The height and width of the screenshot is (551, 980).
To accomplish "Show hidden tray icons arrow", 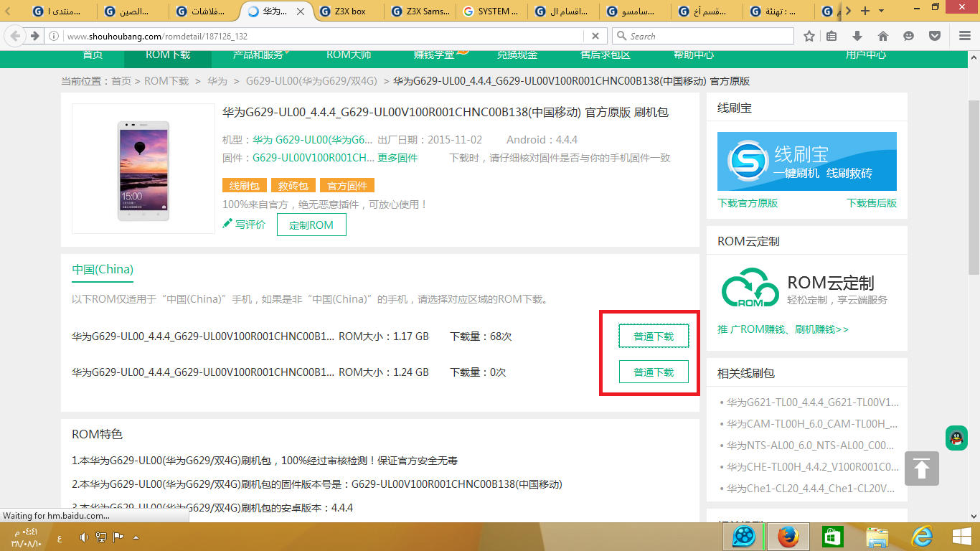I will (136, 537).
